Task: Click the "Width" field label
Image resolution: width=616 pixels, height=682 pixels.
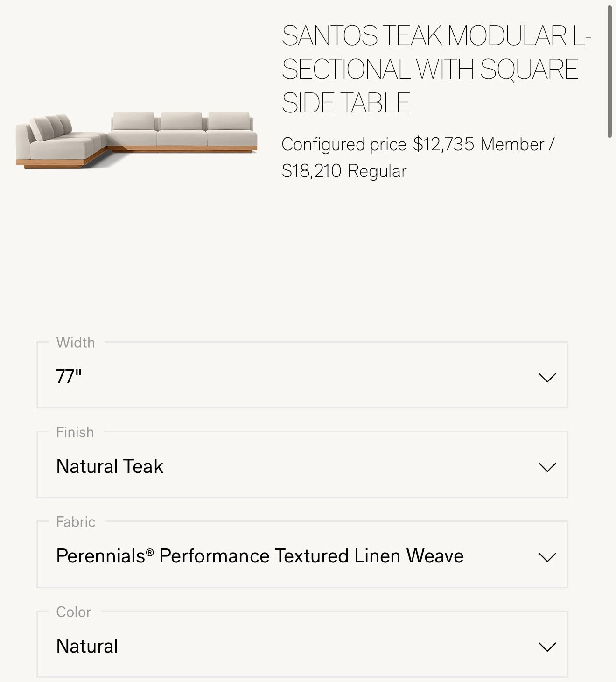Action: tap(76, 343)
